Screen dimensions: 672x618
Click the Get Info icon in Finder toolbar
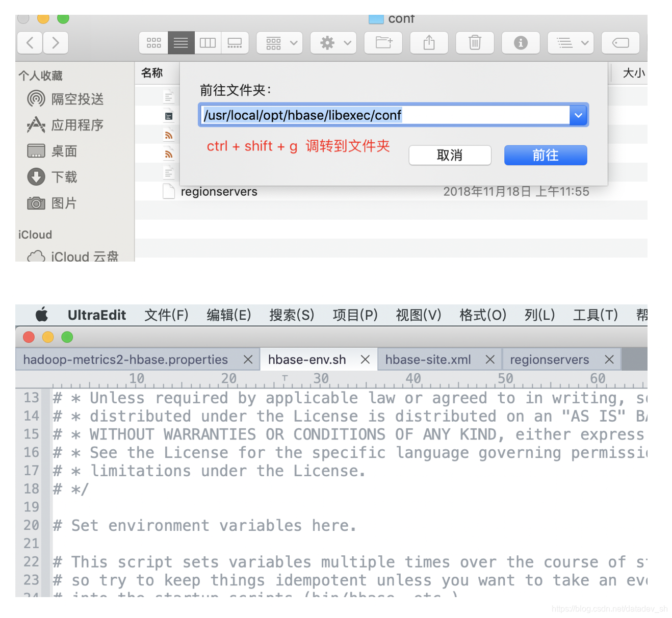[x=521, y=43]
